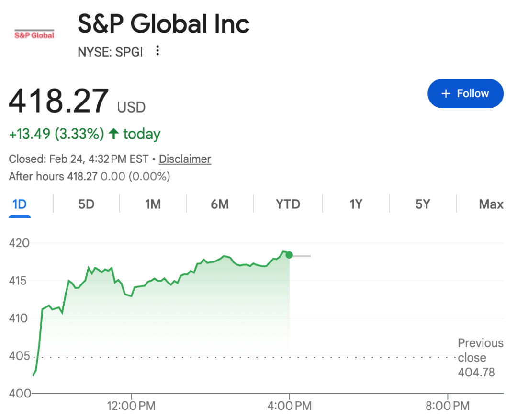Viewport: 517px width, 420px height.
Task: Show the 6M chart range
Action: click(x=220, y=204)
